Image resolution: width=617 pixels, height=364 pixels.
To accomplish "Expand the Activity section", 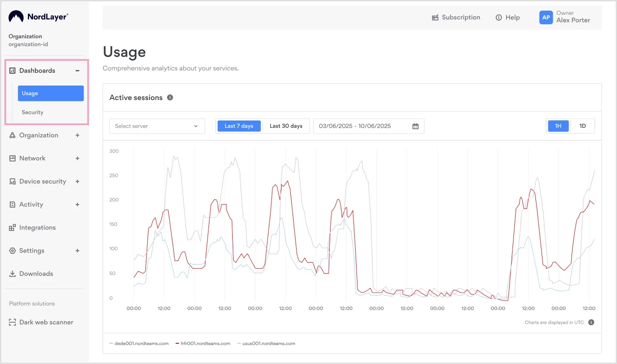I will click(x=78, y=204).
